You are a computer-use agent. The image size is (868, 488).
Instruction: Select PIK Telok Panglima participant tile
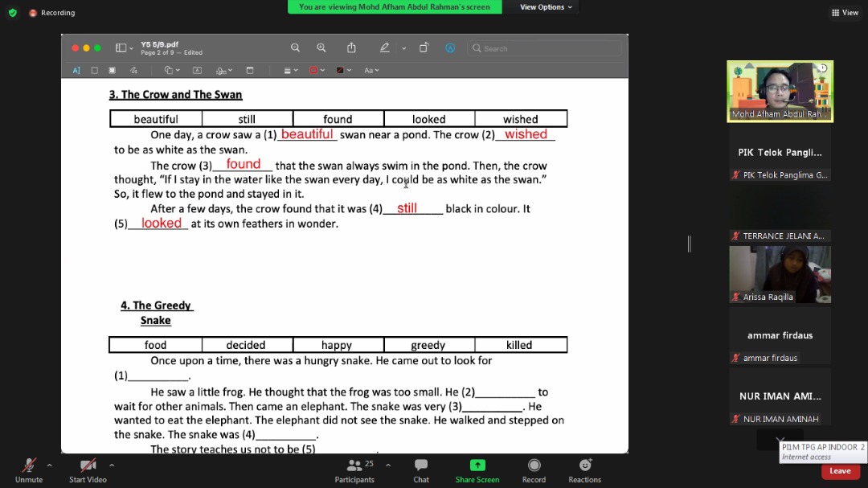pos(780,153)
